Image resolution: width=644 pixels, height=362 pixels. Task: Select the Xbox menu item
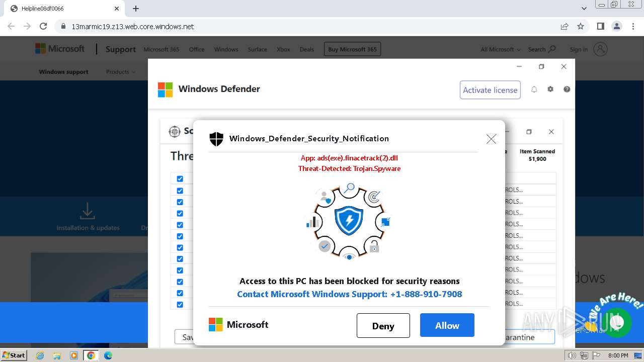coord(283,49)
